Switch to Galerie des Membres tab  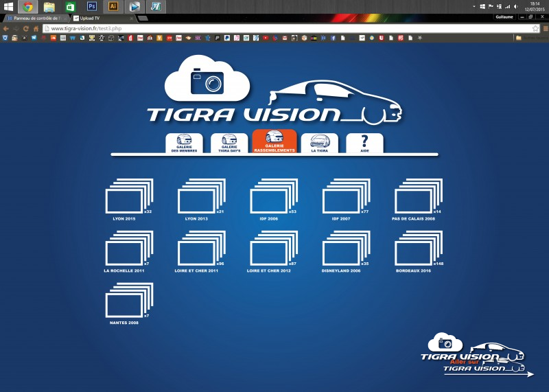[185, 142]
